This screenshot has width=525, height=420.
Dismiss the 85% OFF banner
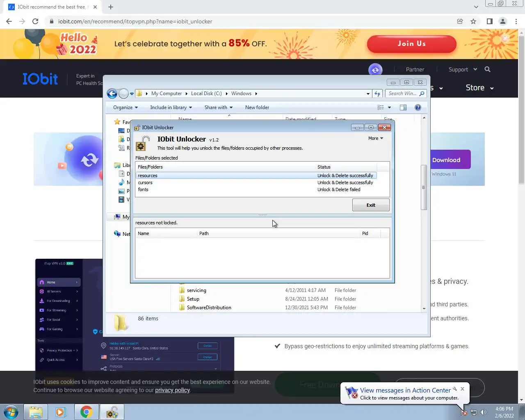point(505,38)
